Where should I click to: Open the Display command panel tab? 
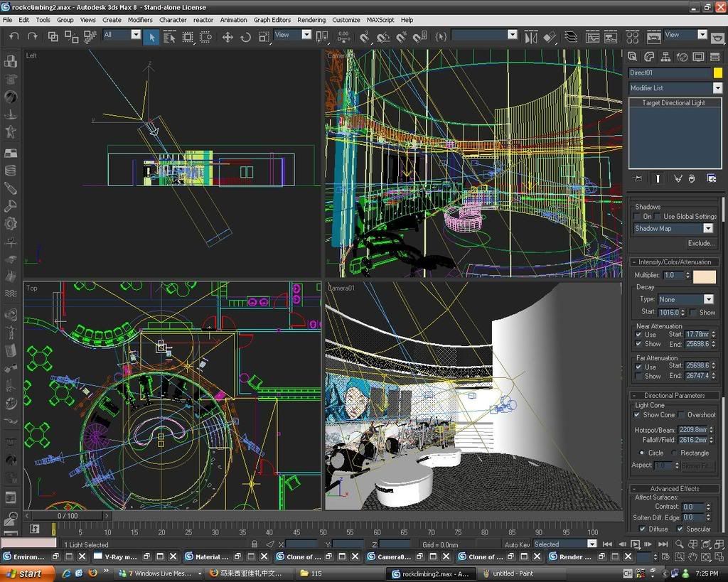tap(699, 57)
